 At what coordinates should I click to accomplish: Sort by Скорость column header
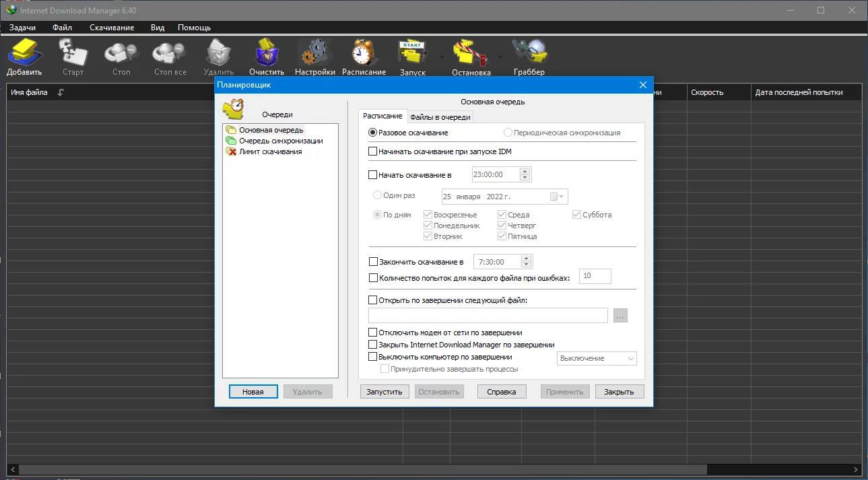point(707,93)
